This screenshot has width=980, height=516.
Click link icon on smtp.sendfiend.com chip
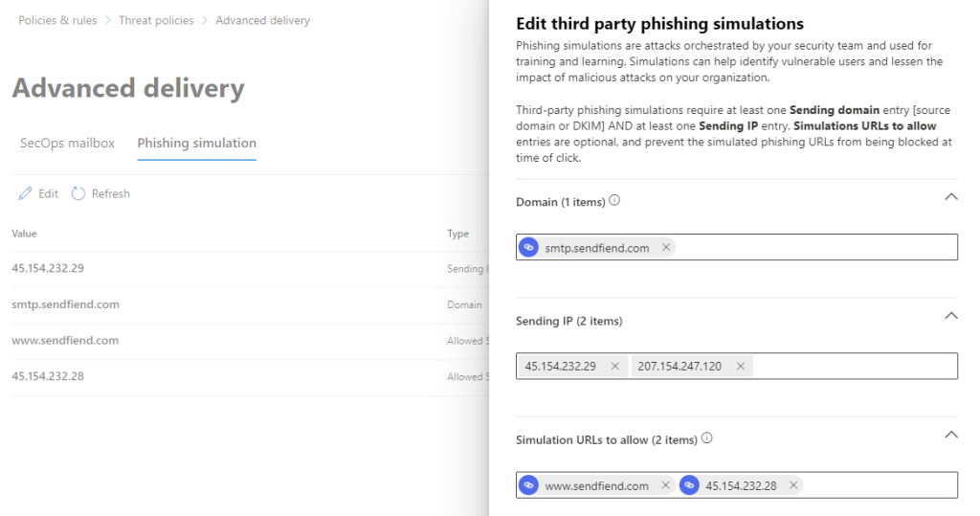528,248
